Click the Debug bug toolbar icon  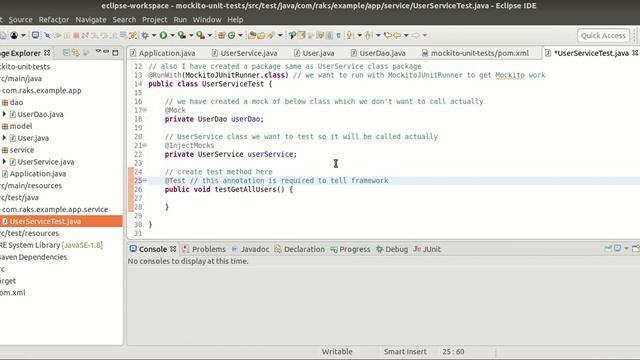coord(145,36)
